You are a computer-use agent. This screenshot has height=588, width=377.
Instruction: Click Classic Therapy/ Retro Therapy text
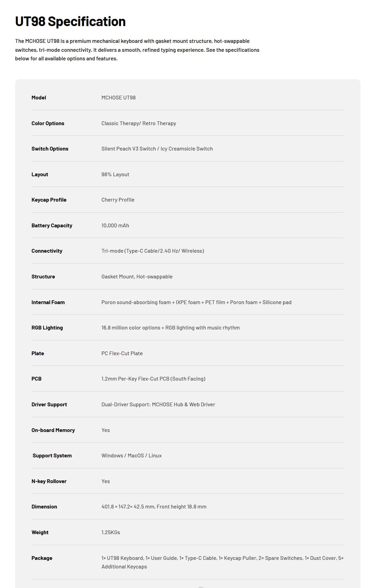pyautogui.click(x=139, y=123)
